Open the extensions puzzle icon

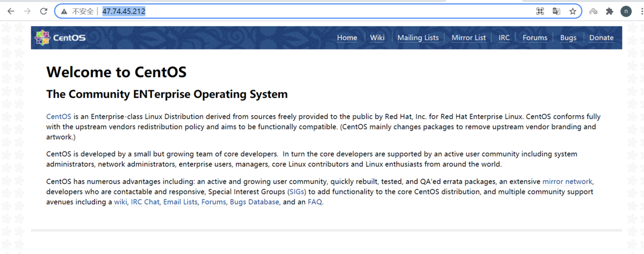pos(610,11)
